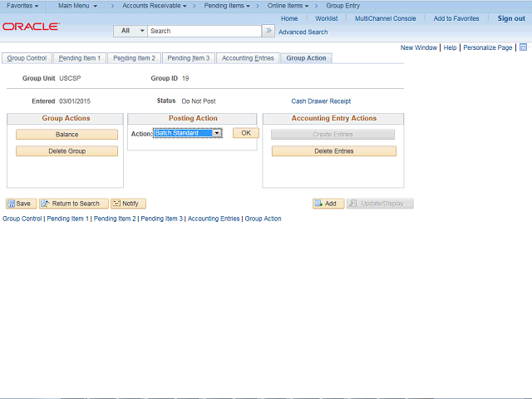Open Advanced Search link

(303, 32)
